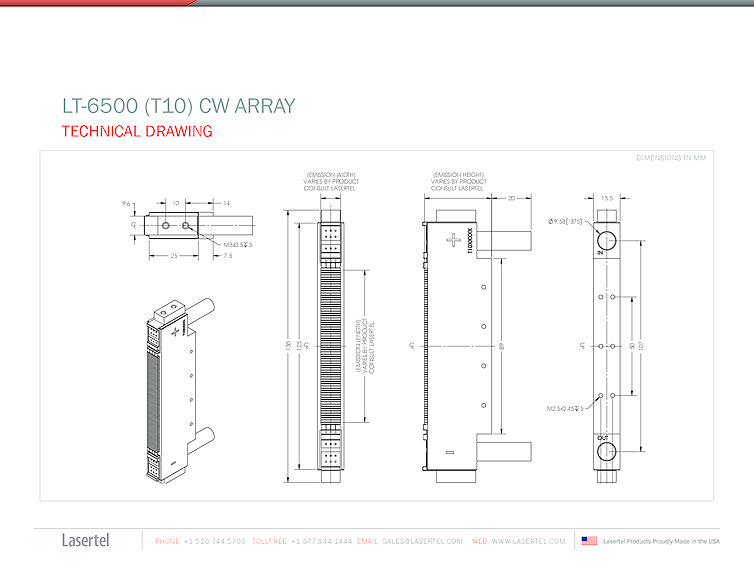The width and height of the screenshot is (754, 566).
Task: Open the www.lasertel.com web link
Action: point(528,541)
